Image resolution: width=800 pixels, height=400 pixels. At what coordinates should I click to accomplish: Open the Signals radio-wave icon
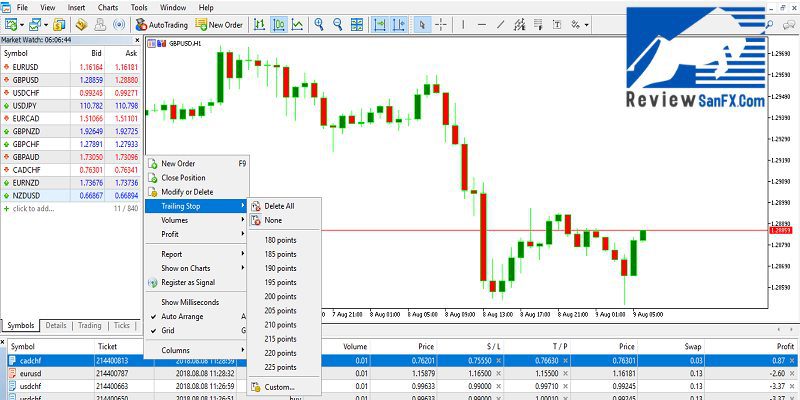pyautogui.click(x=119, y=24)
